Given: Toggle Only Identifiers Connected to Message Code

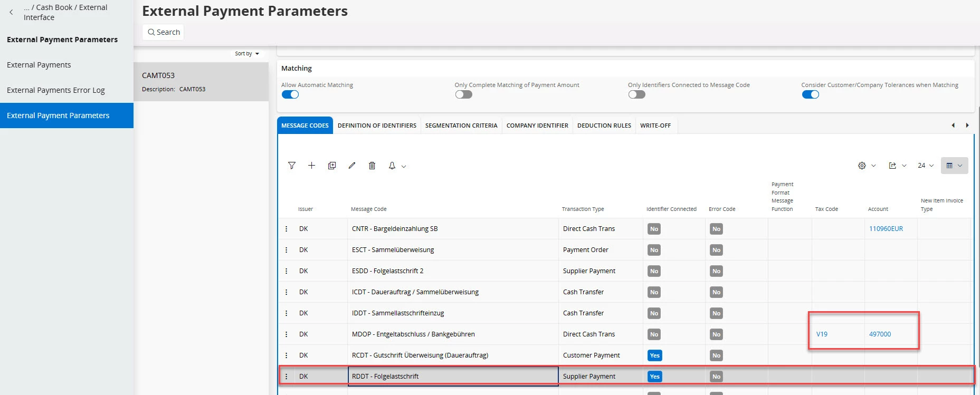Looking at the screenshot, I should click(x=636, y=95).
